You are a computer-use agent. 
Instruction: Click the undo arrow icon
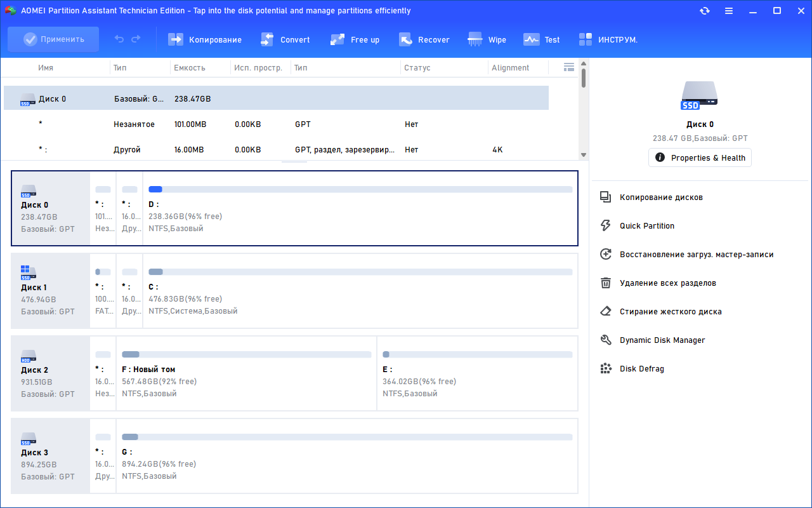coord(119,39)
